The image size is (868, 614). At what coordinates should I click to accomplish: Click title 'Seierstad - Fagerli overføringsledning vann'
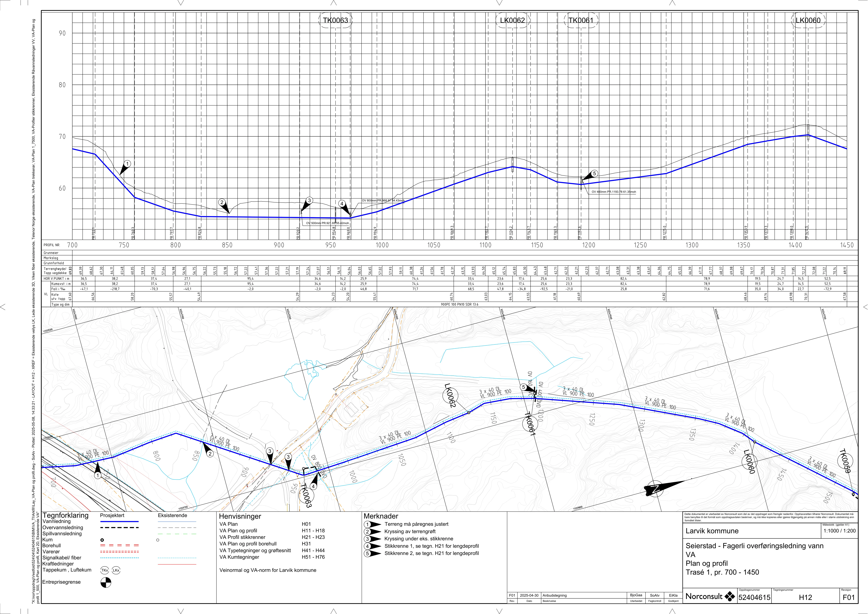click(x=755, y=546)
